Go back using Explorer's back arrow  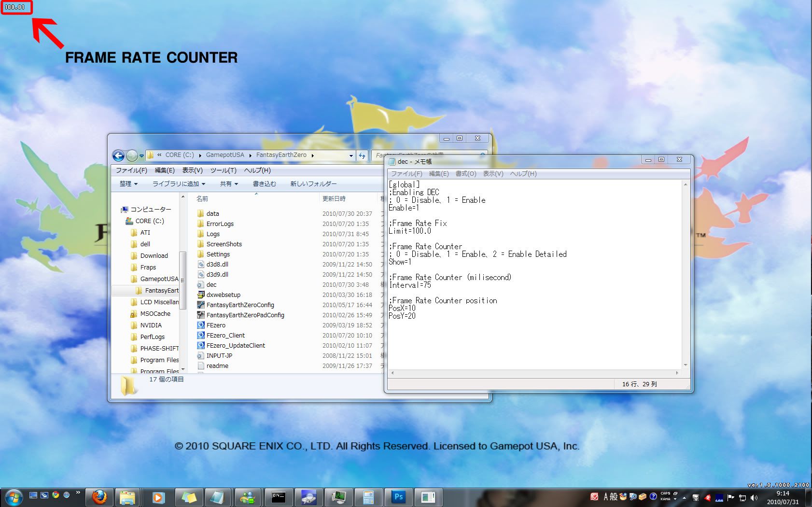pos(118,155)
